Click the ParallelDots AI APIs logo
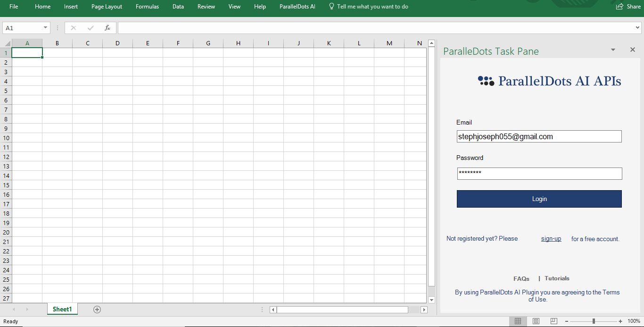The width and height of the screenshot is (644, 327). click(549, 81)
